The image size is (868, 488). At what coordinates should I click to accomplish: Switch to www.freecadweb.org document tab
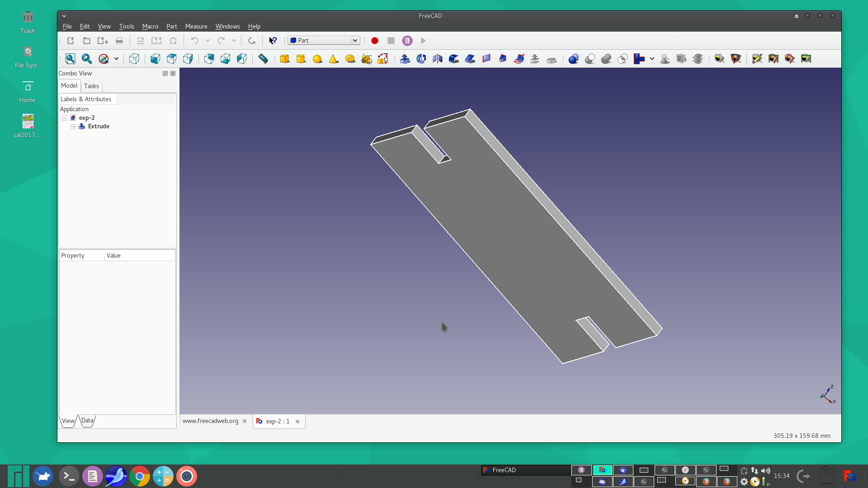click(210, 421)
